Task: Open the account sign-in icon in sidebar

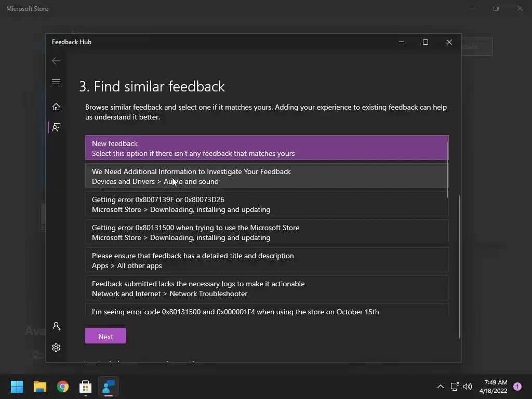Action: tap(56, 326)
